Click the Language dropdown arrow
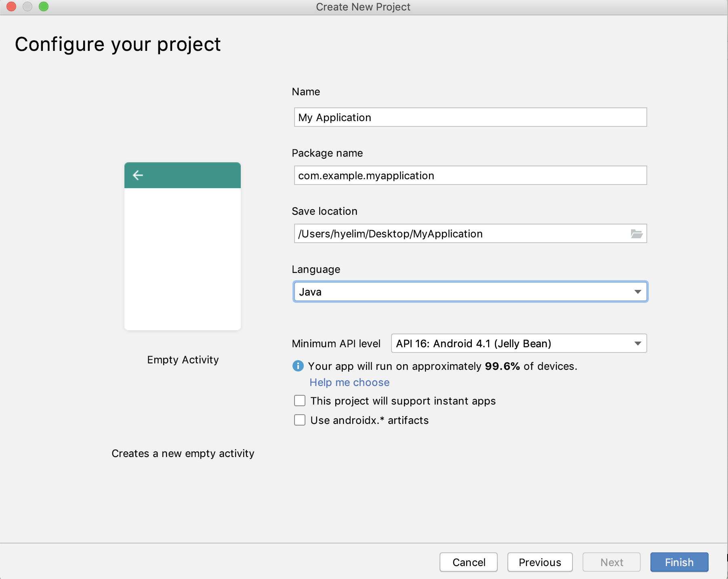728x579 pixels. (638, 292)
